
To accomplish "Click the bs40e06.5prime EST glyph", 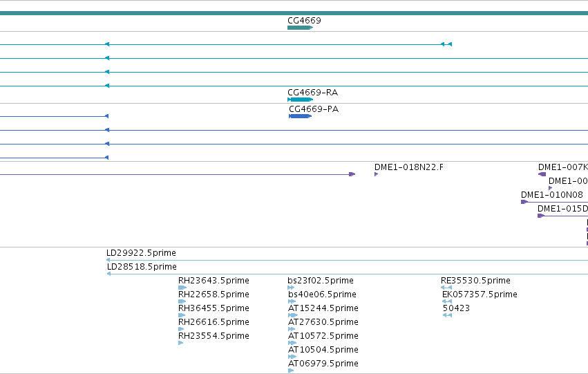I will (x=292, y=301).
